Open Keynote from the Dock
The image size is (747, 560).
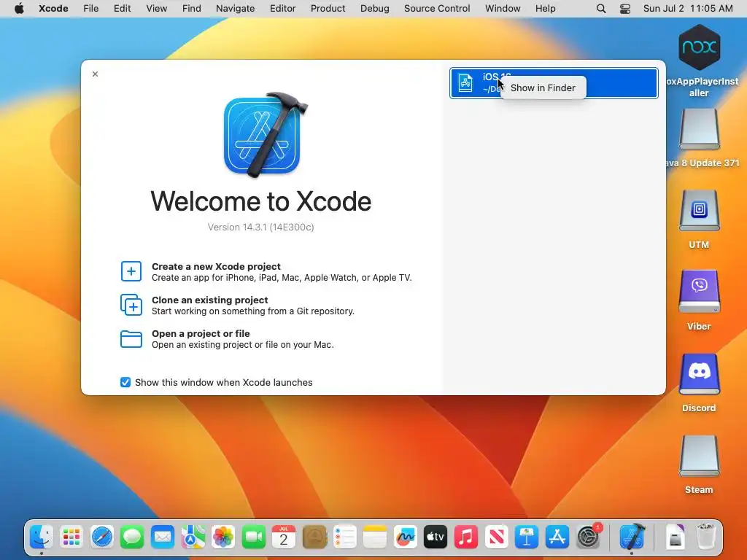click(527, 537)
